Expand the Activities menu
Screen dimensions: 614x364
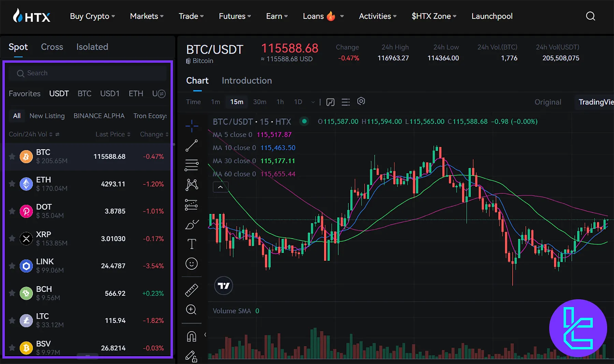coord(378,16)
